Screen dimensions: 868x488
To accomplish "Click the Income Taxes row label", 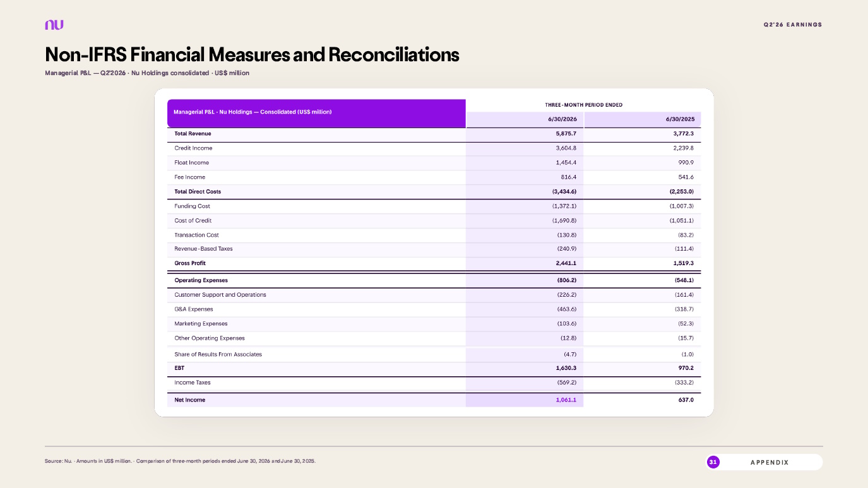I will (193, 383).
